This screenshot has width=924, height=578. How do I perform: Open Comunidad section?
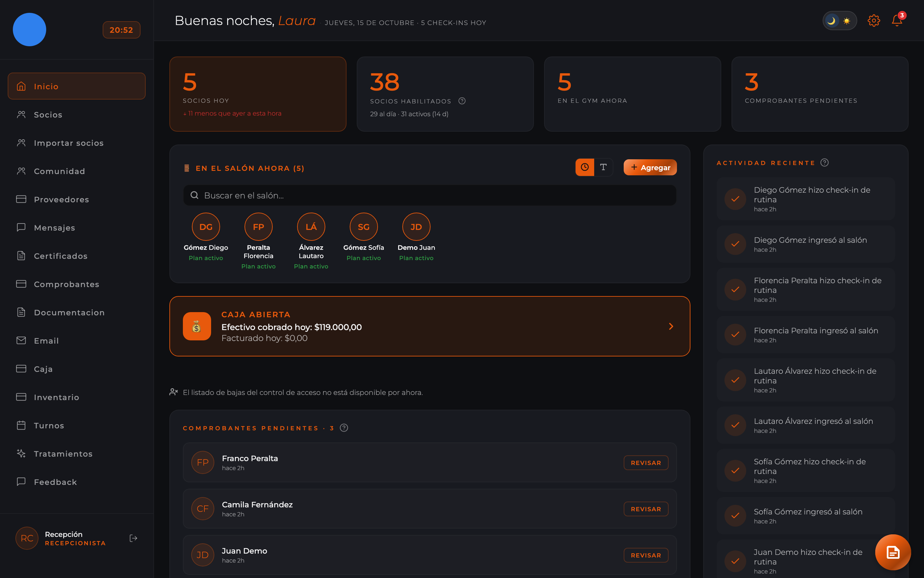77,171
